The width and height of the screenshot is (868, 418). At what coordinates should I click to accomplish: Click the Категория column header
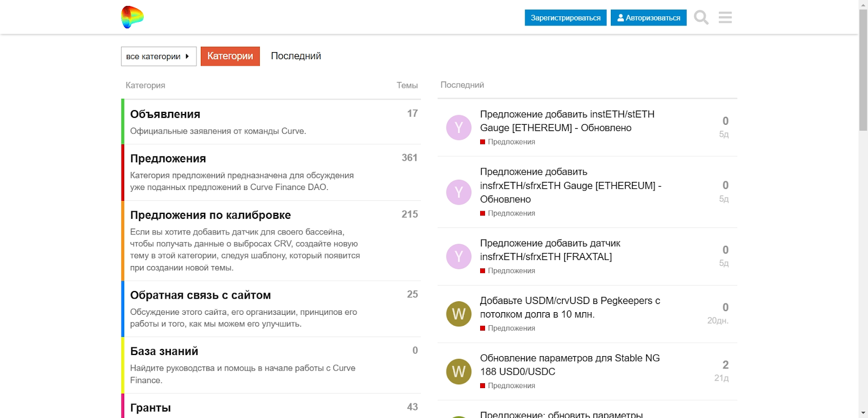click(x=145, y=85)
